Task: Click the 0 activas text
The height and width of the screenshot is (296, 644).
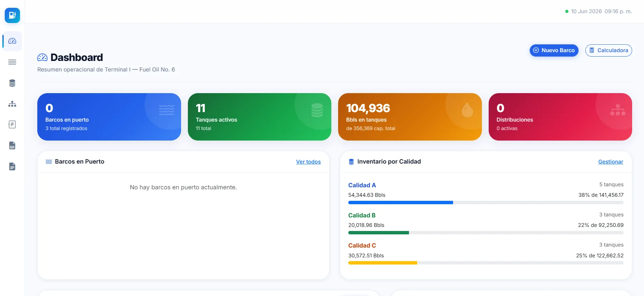Action: 507,128
